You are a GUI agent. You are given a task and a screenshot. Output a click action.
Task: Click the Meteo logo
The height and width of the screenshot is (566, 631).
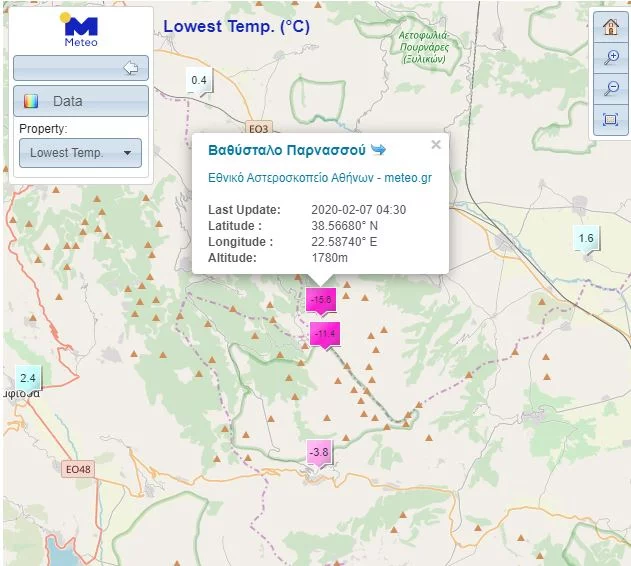81,31
